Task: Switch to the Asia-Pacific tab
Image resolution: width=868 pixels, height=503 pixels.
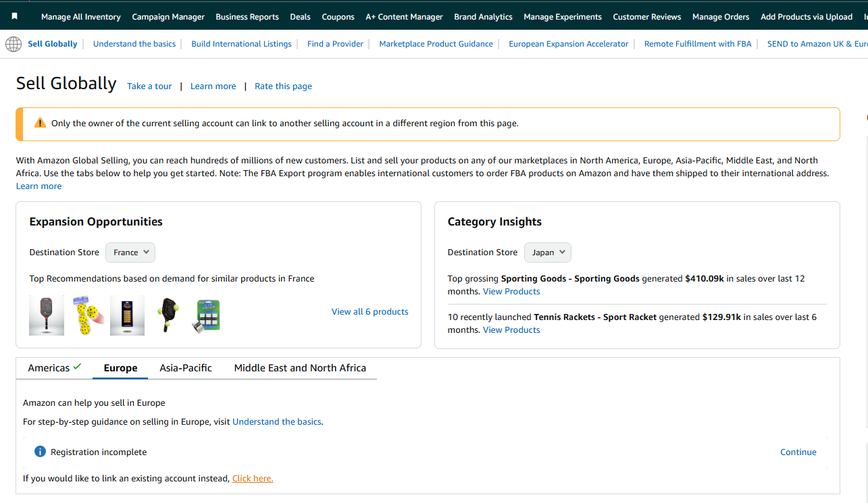Action: point(186,368)
